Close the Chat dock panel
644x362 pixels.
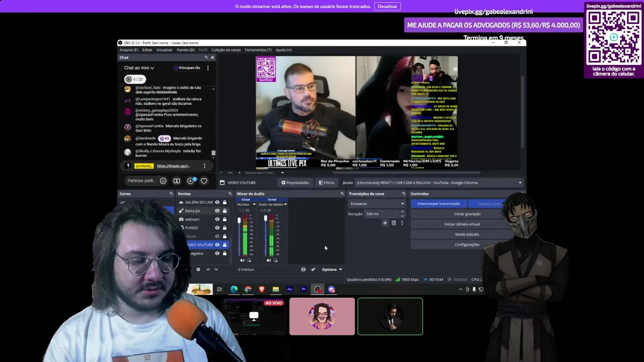coord(212,57)
